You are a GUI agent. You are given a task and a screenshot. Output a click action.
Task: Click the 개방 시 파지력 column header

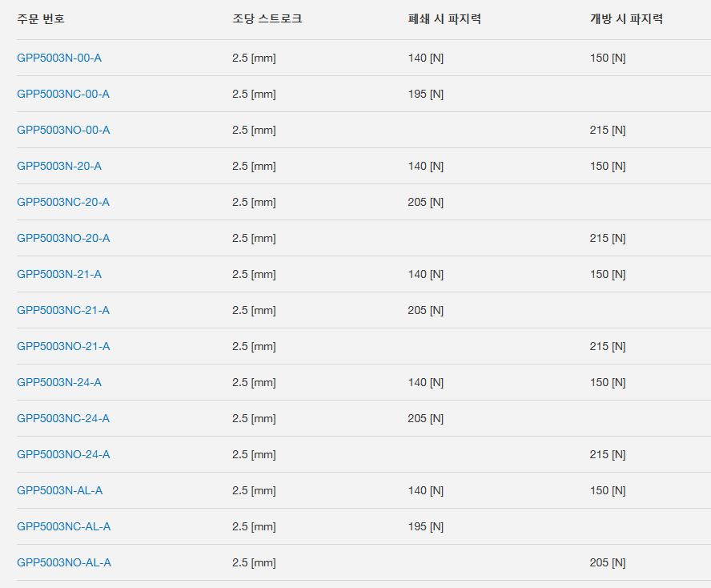(626, 18)
